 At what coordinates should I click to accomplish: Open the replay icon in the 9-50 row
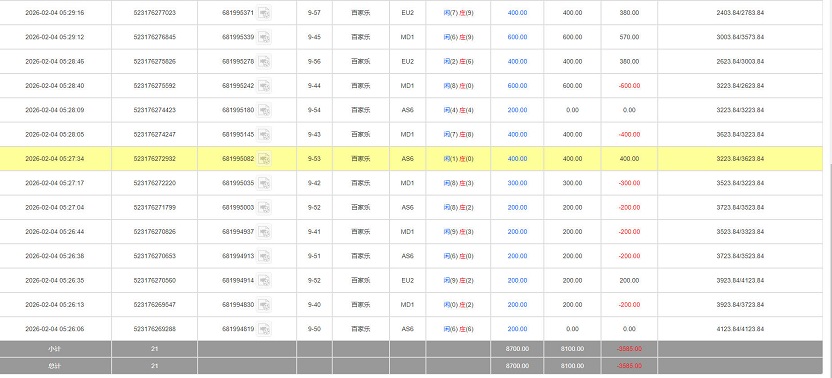pyautogui.click(x=264, y=329)
